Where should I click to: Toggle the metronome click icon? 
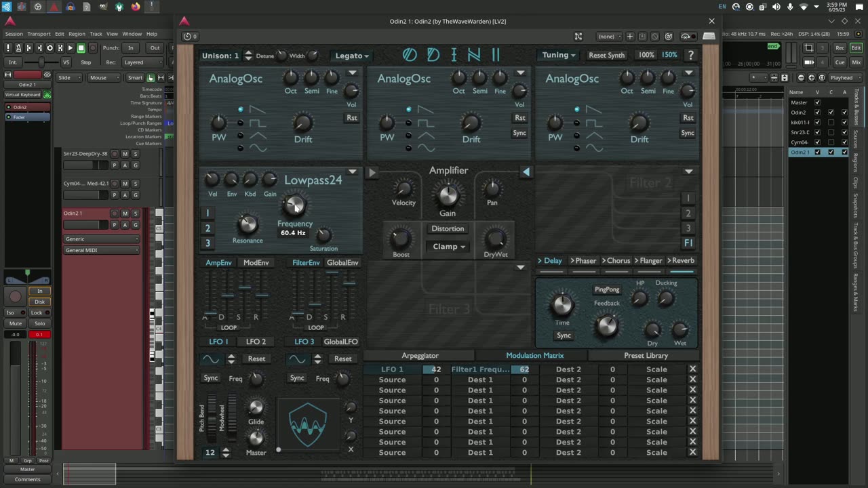coord(18,48)
